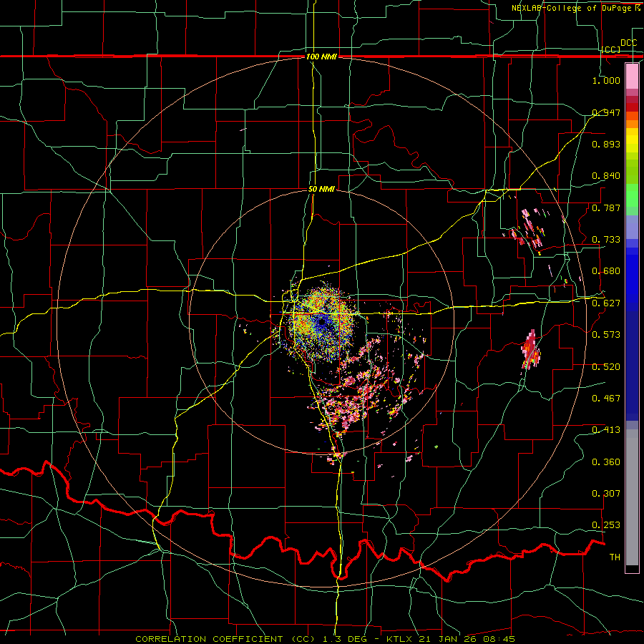Pick the bright green segment of the color bar
644x644 pixels.
(x=632, y=195)
